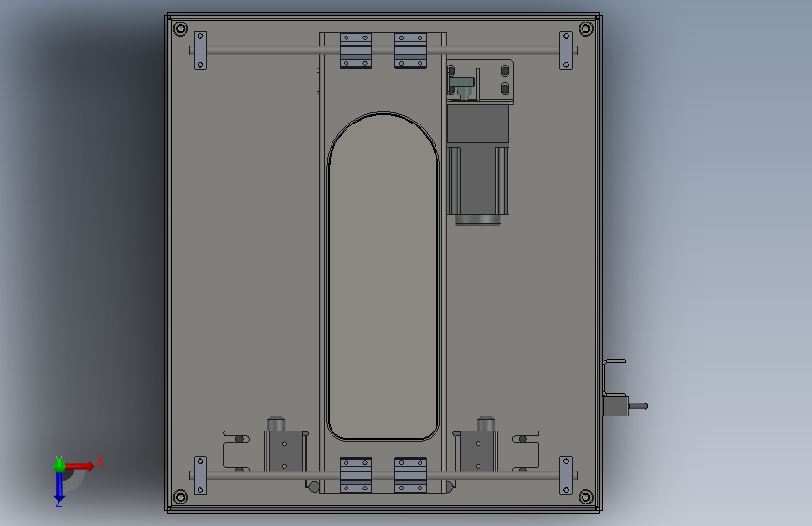Viewport: 812px width, 526px height.
Task: Select the lower-left linear bearing block
Action: click(356, 475)
